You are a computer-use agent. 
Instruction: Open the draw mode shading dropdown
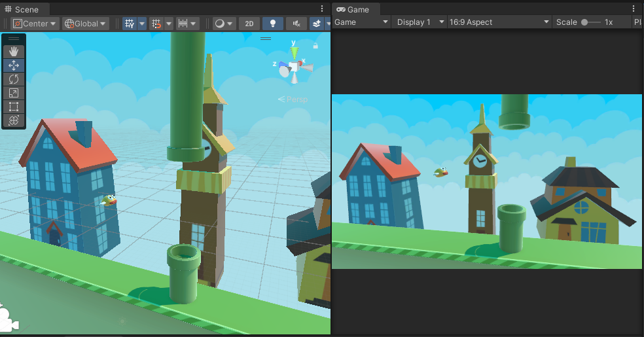point(224,24)
